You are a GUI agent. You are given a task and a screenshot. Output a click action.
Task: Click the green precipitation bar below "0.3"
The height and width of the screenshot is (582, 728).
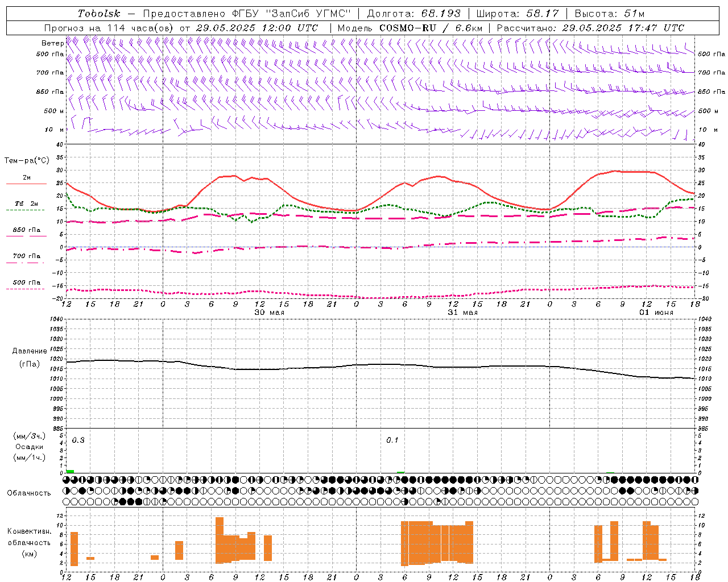pos(71,471)
